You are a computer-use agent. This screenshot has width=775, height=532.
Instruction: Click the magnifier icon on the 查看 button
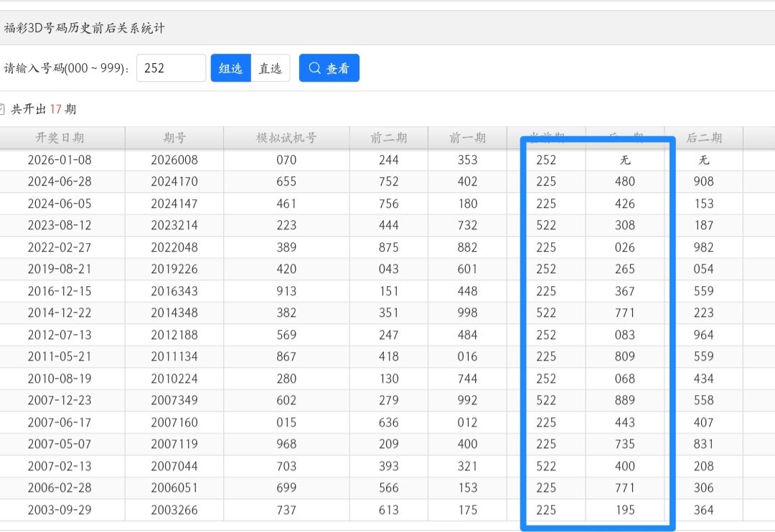(314, 68)
